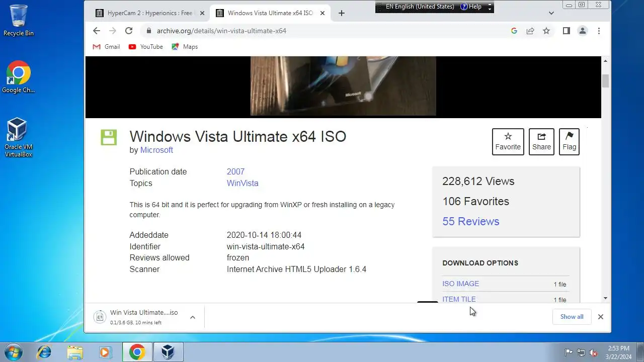Click the Google icon in address bar
644x362 pixels.
click(514, 31)
